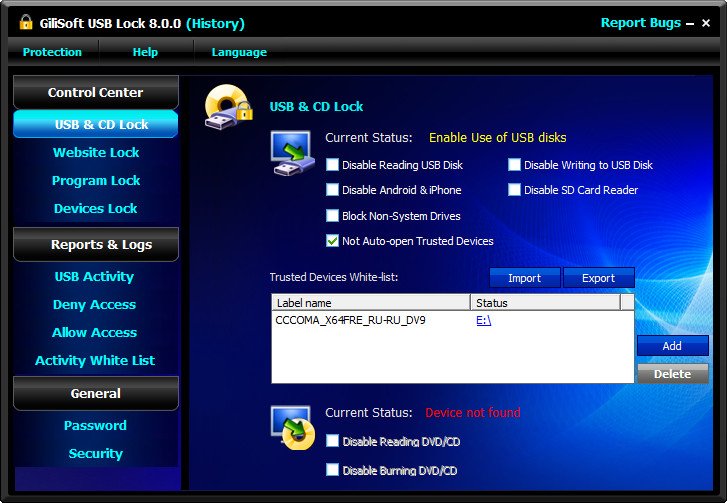Open the E:\ drive link

click(484, 320)
